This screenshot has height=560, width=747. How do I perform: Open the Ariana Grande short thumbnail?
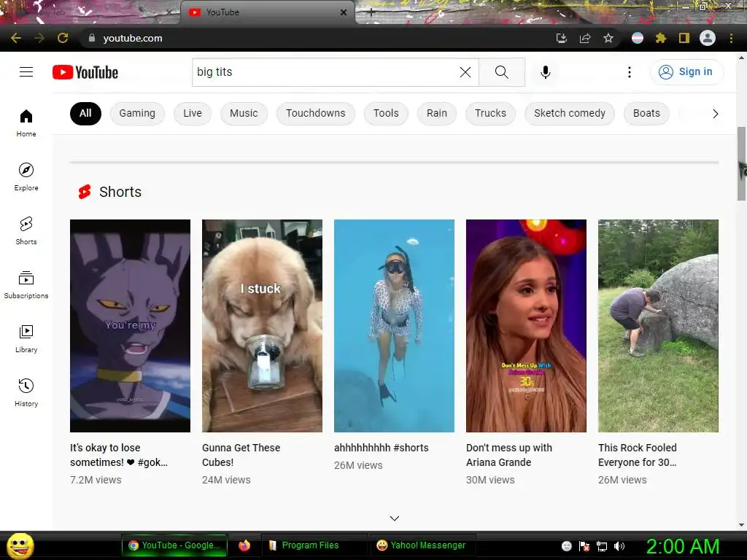tap(526, 326)
